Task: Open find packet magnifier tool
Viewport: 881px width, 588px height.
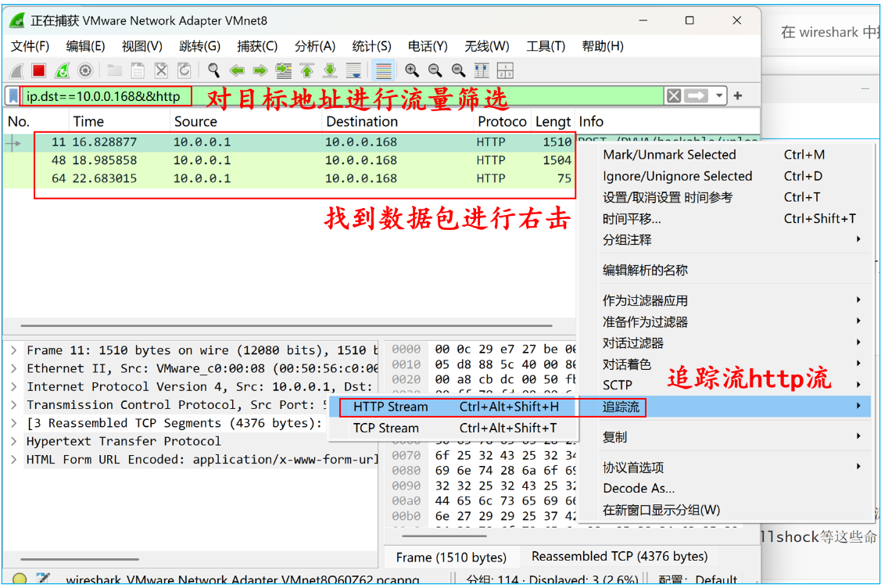Action: pos(213,71)
